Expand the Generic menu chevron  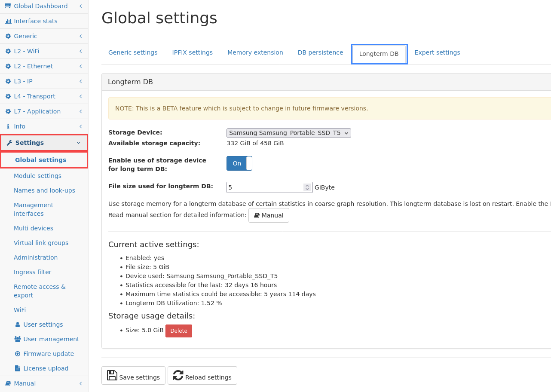click(x=81, y=36)
